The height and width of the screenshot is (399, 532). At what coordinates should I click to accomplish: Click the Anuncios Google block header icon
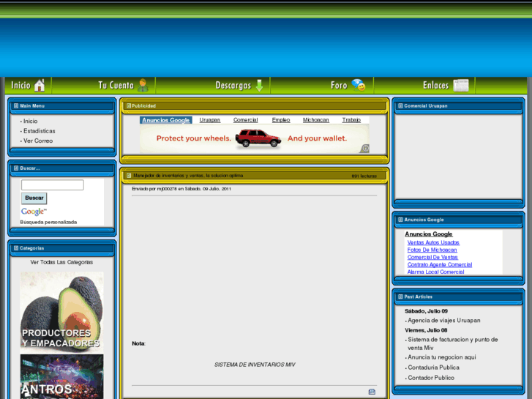pos(400,220)
